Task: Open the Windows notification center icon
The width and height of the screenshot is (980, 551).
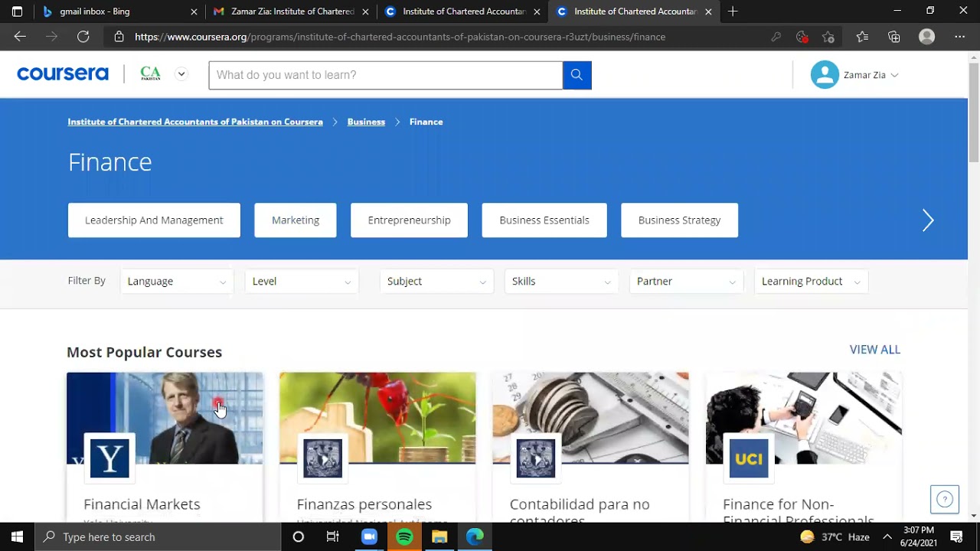Action: point(956,536)
